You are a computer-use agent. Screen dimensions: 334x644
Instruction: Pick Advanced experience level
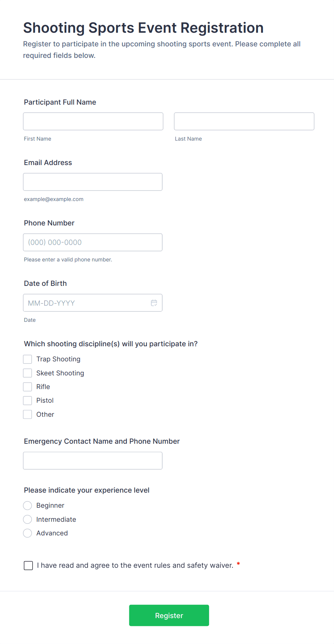tap(28, 533)
